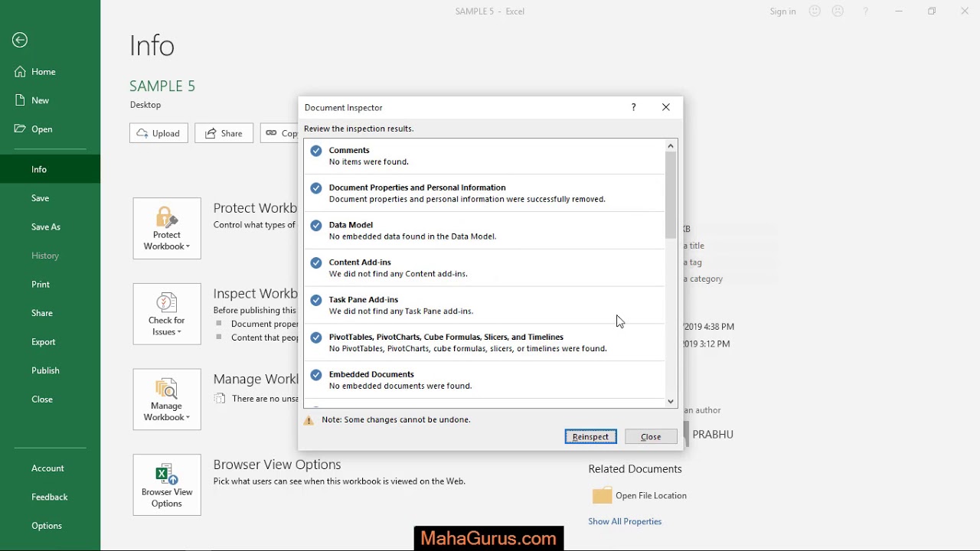
Task: Click the 'Task Pane Add-ins' heading
Action: 364,299
